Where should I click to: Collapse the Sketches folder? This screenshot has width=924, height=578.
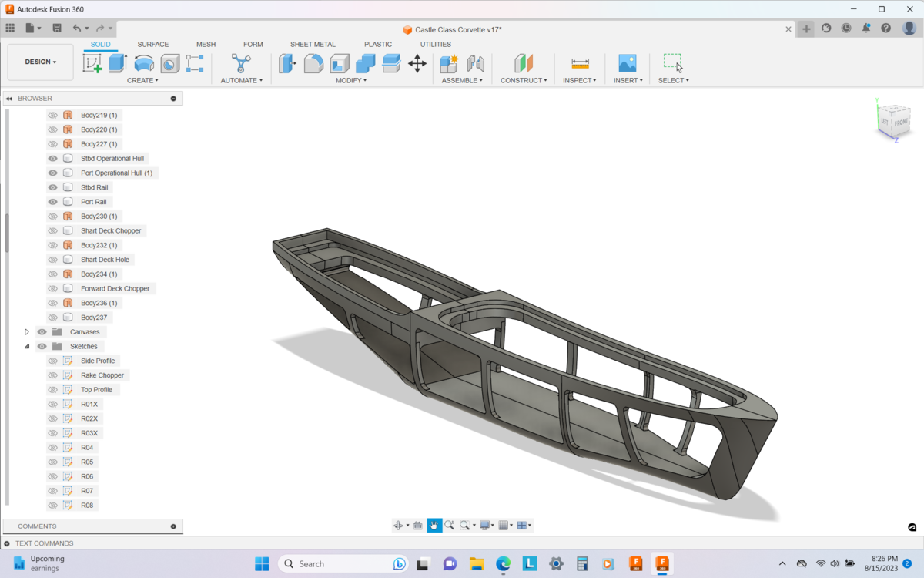tap(27, 347)
